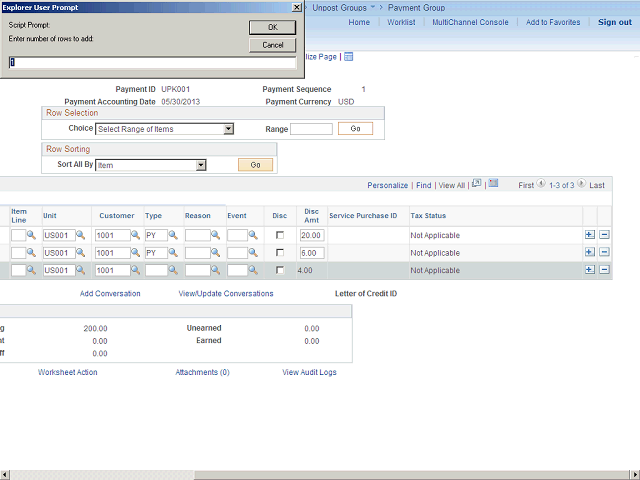Image resolution: width=640 pixels, height=480 pixels.
Task: Enable the Disc checkbox in the third row
Action: (280, 271)
